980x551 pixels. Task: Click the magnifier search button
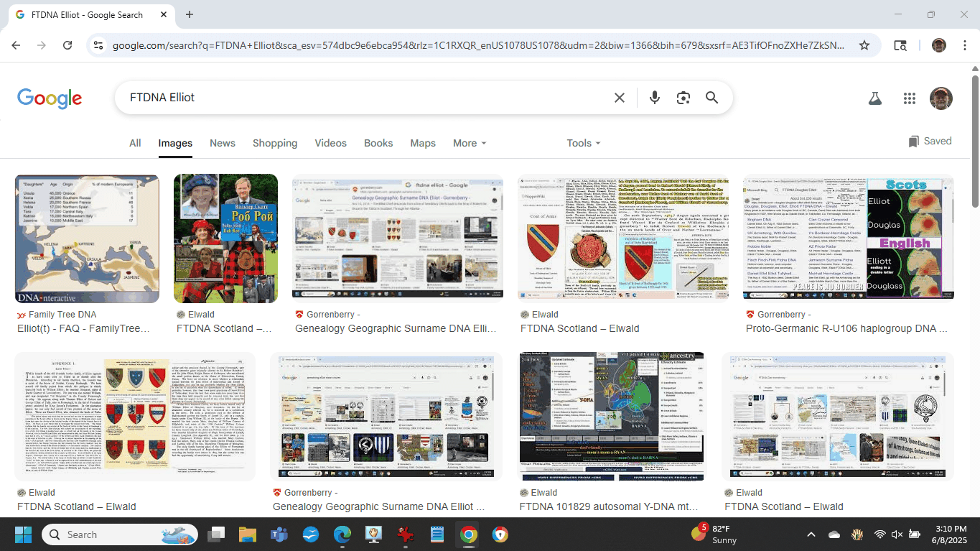[711, 98]
